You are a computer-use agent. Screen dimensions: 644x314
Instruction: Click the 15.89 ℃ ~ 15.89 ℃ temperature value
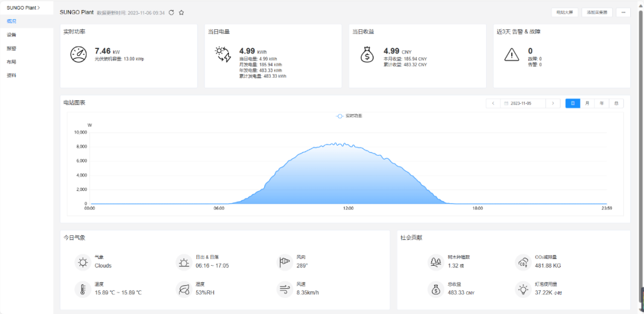pyautogui.click(x=118, y=293)
